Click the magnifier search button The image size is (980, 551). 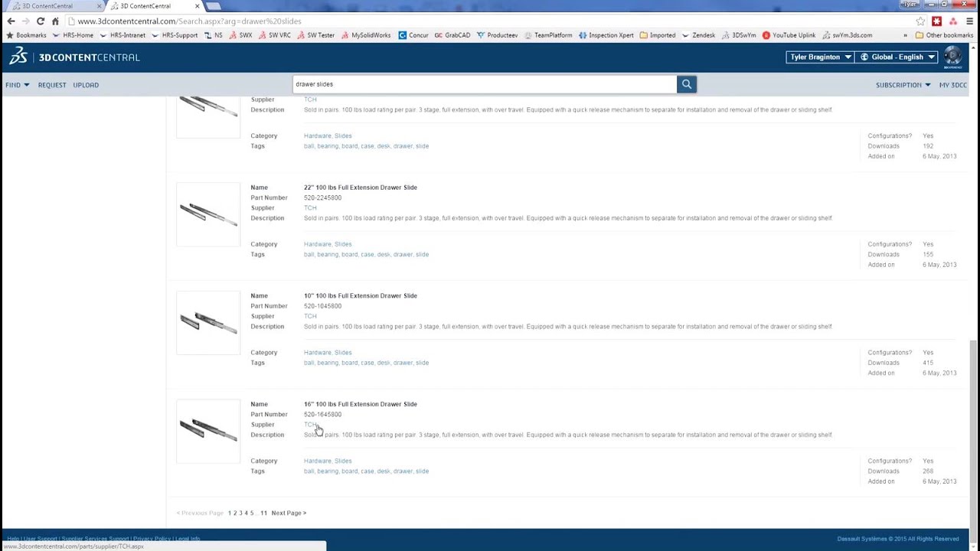[x=687, y=84]
